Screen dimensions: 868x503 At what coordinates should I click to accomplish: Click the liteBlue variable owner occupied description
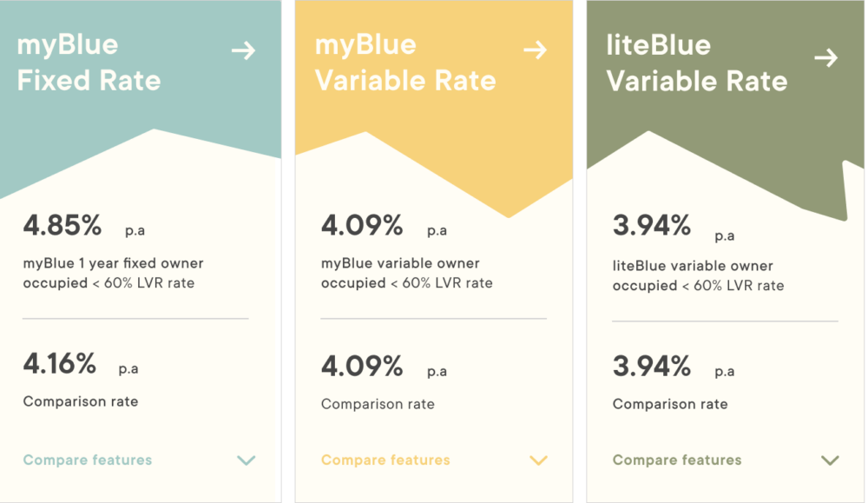(x=698, y=275)
